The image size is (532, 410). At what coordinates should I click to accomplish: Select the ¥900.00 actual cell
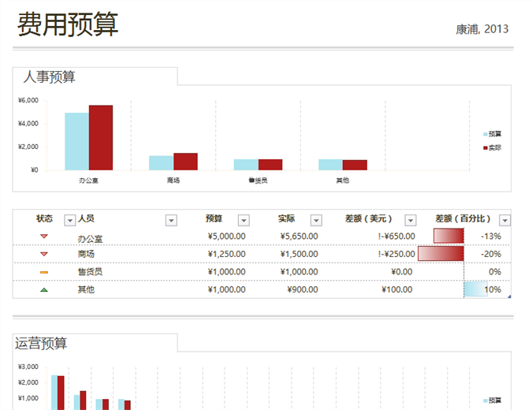(x=303, y=289)
